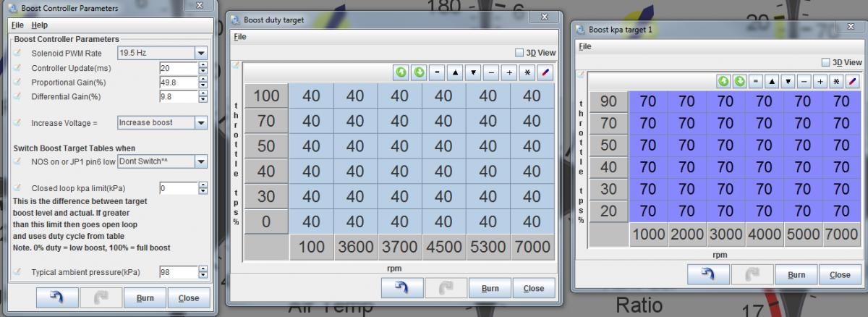Click black up-triangle icon in Boost kpa target 1

[x=773, y=81]
